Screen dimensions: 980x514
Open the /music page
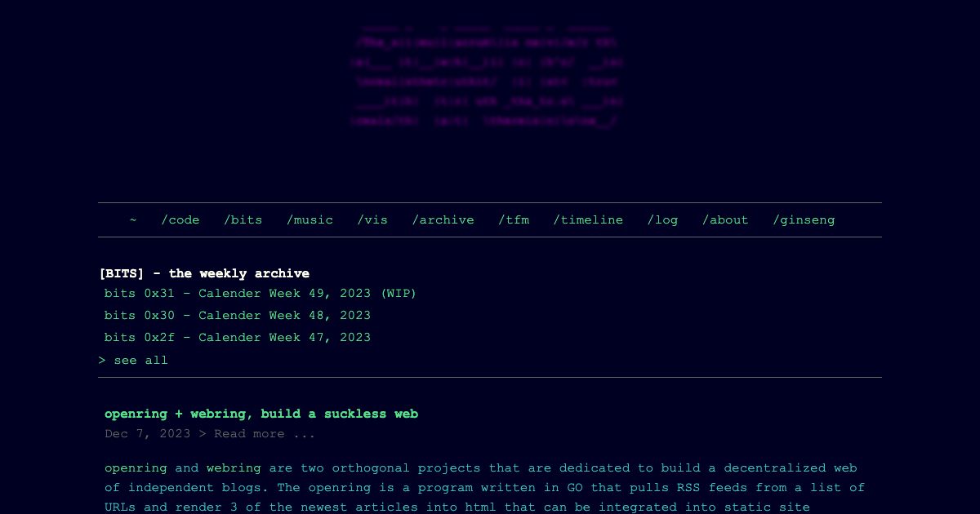[x=310, y=219]
